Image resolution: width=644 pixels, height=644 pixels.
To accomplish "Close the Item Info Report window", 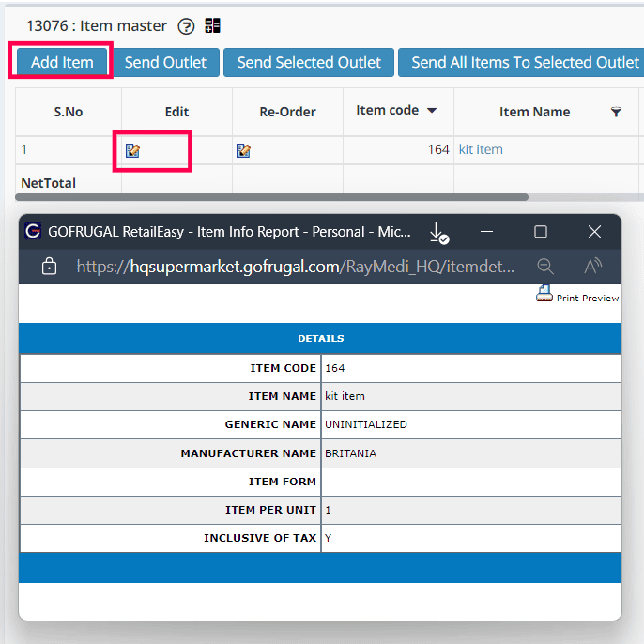I will [x=594, y=232].
